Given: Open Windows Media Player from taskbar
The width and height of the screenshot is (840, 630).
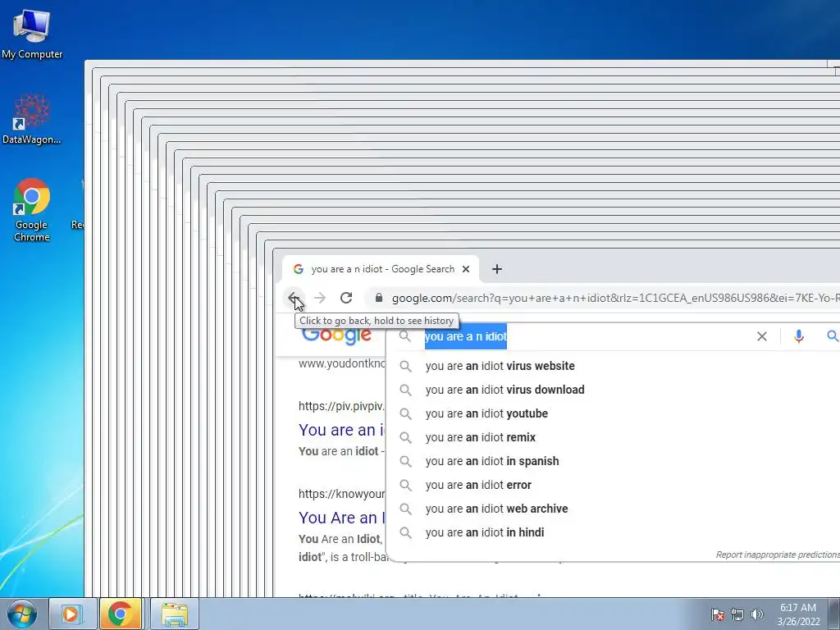Looking at the screenshot, I should (x=72, y=614).
